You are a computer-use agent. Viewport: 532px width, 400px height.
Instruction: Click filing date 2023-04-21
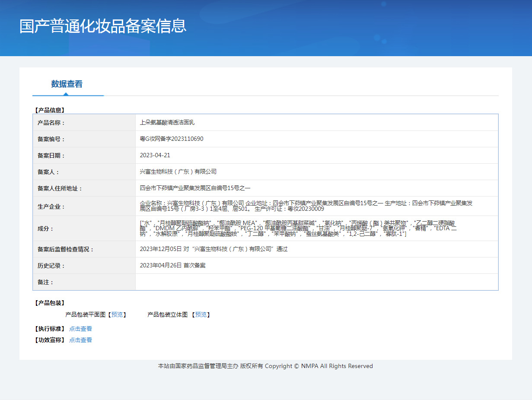point(155,155)
